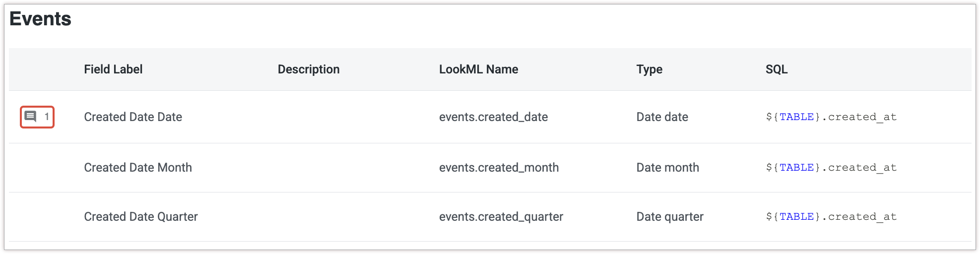Open the comment icon on Created Date Date
The image size is (980, 254).
pos(31,117)
